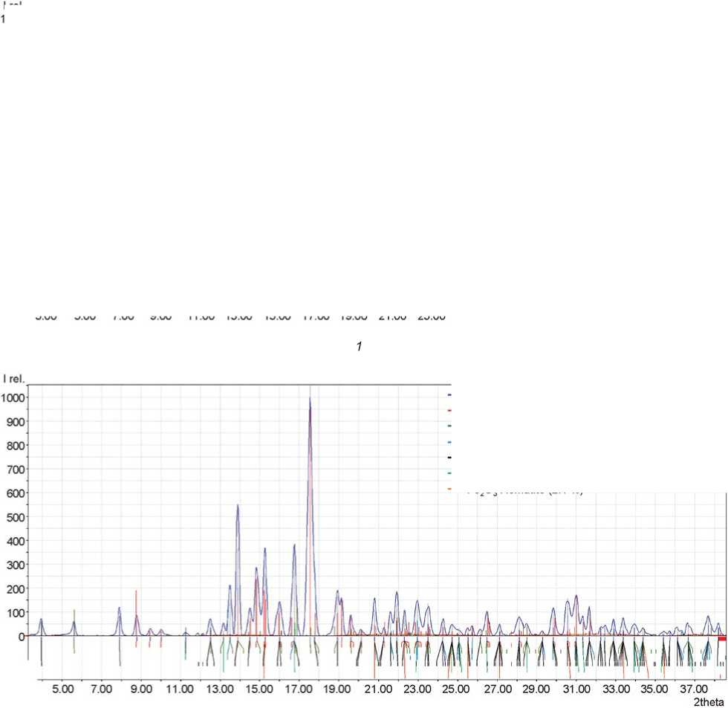728x708 pixels.
Task: Click the "37.00" x-axis label
Action: (x=694, y=689)
